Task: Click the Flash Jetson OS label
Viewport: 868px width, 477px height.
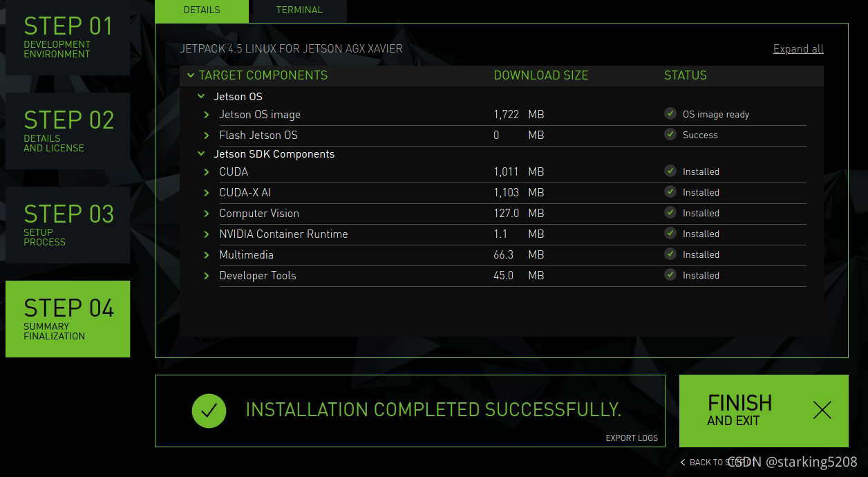Action: point(258,135)
